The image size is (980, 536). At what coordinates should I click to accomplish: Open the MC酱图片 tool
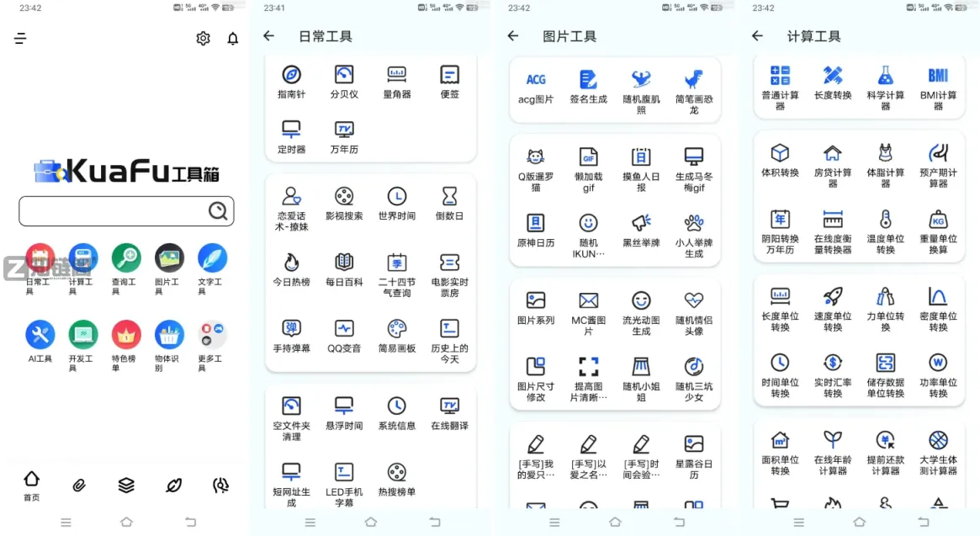588,313
